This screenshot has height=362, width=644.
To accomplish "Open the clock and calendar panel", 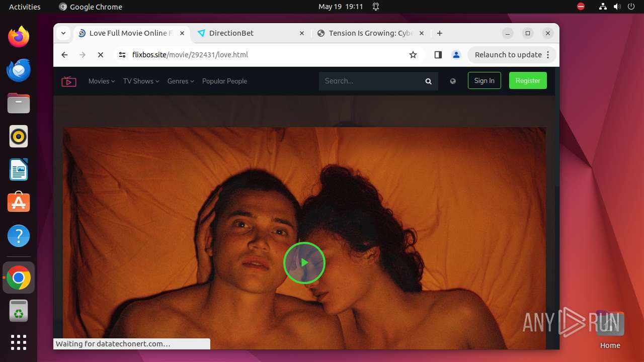I will 341,7.
